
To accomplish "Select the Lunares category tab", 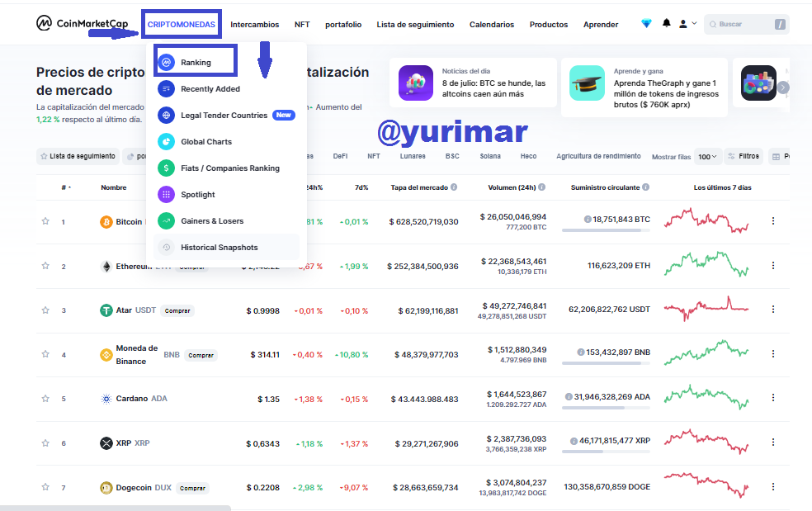I will pyautogui.click(x=413, y=156).
